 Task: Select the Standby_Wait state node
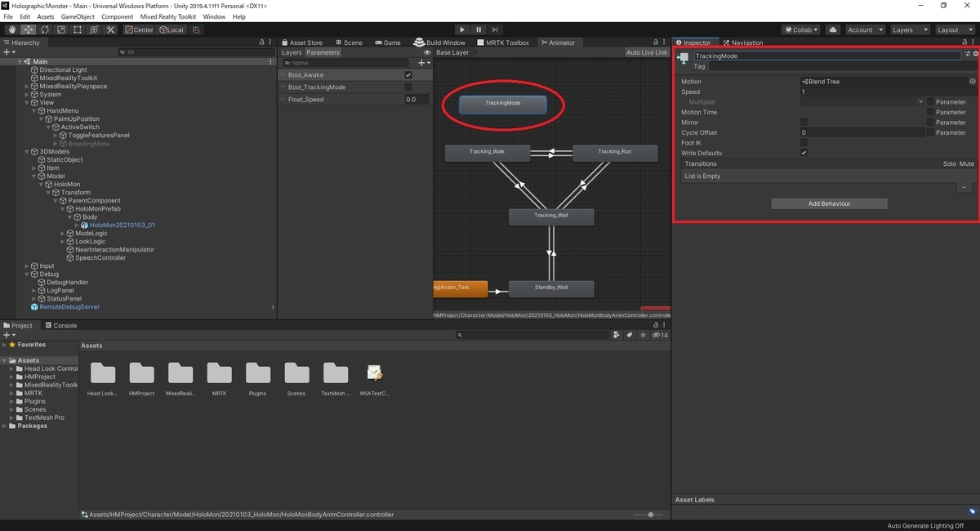coord(551,288)
